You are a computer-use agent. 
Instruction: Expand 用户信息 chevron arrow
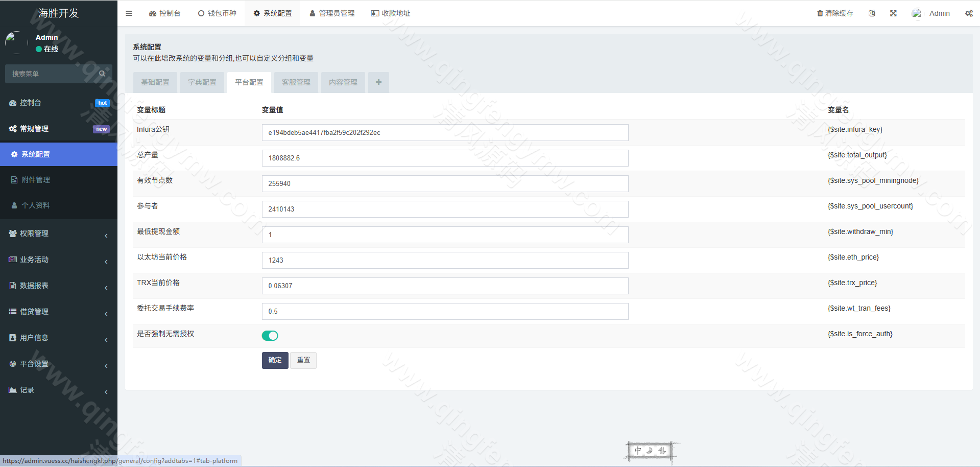coord(106,340)
